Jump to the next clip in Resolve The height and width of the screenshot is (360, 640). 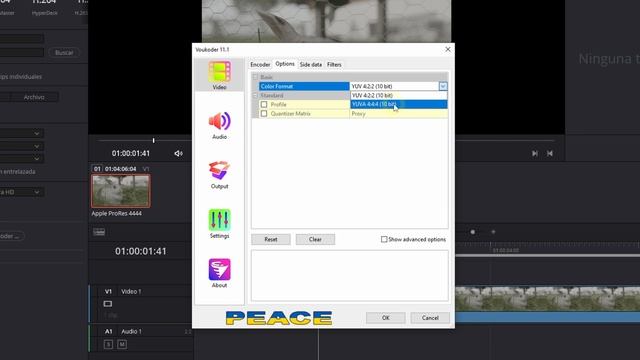(x=535, y=153)
